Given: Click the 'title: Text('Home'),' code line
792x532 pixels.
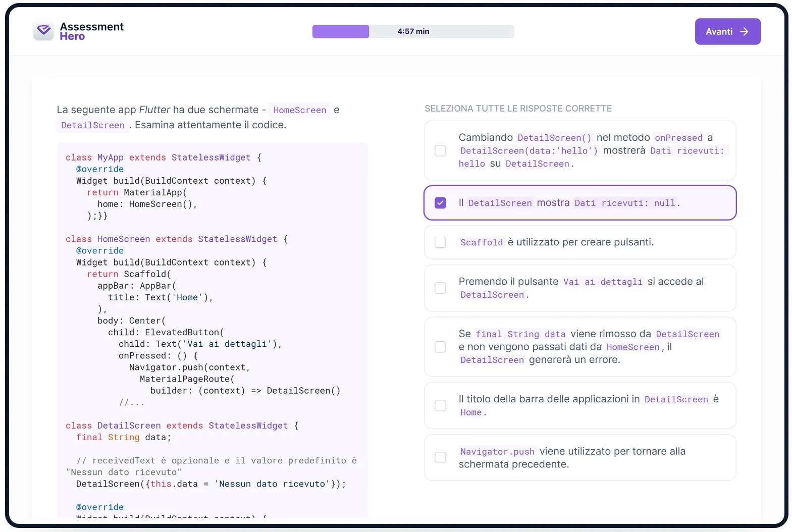Looking at the screenshot, I should click(161, 297).
